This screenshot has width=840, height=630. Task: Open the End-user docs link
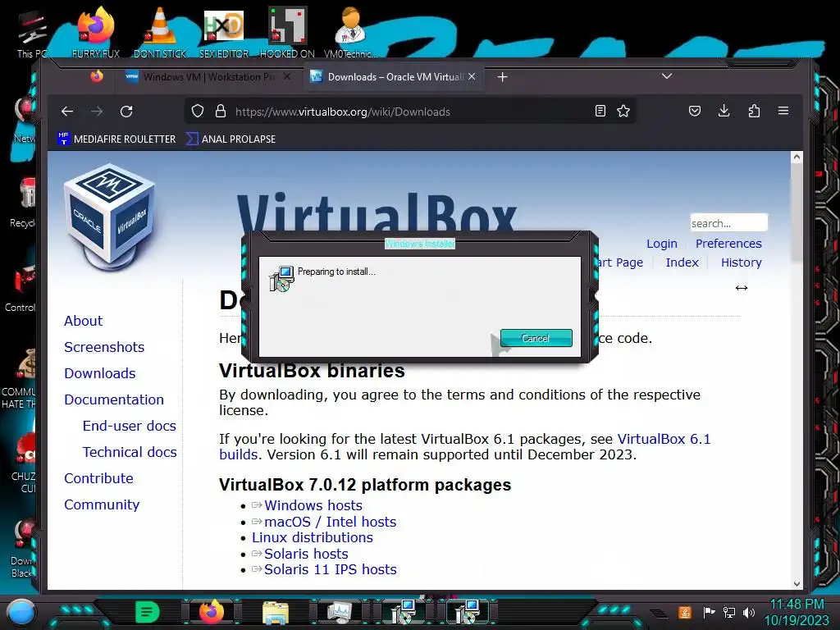[129, 426]
